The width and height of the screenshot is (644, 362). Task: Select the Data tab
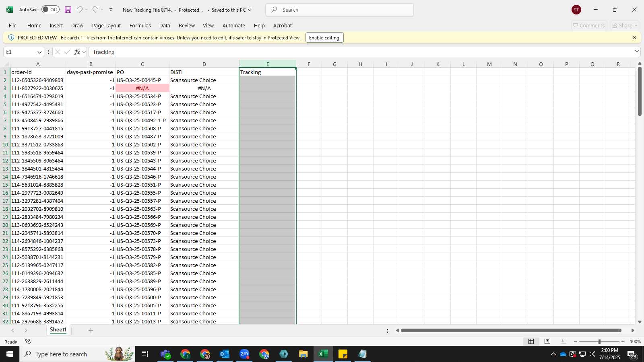tap(165, 25)
